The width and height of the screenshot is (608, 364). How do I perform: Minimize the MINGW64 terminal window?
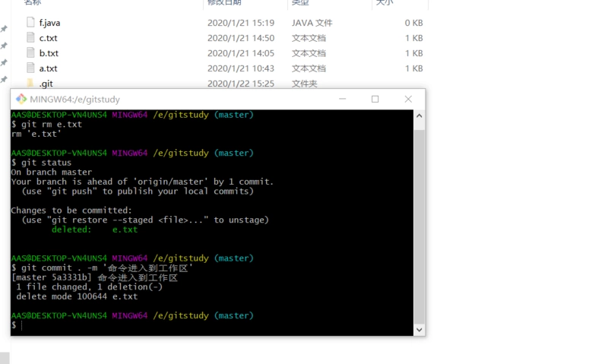(x=343, y=100)
